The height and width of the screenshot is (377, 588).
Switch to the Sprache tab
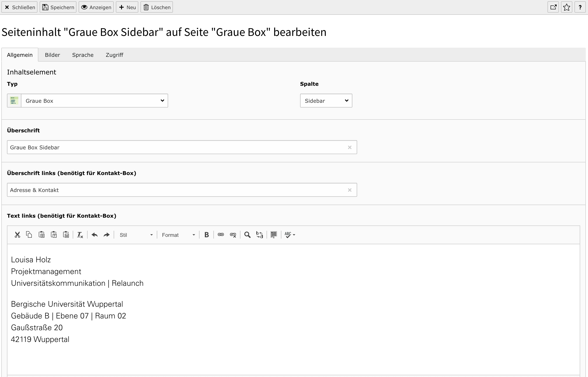click(x=83, y=55)
